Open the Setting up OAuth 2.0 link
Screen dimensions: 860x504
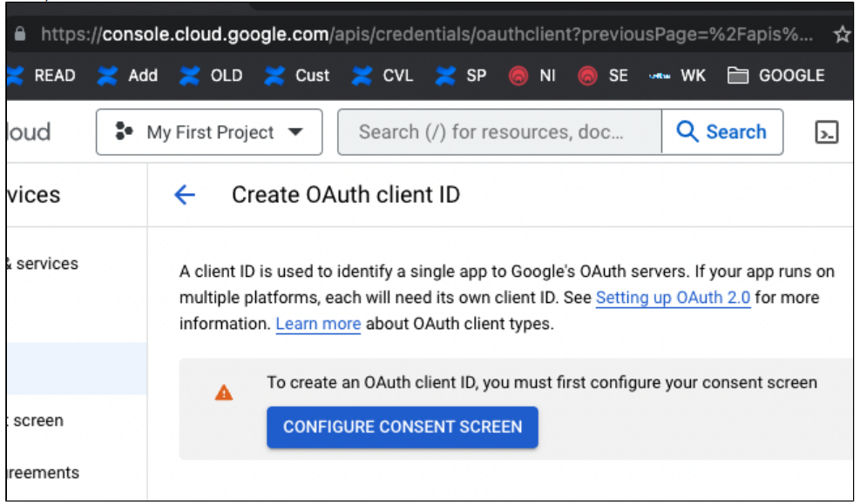point(673,298)
